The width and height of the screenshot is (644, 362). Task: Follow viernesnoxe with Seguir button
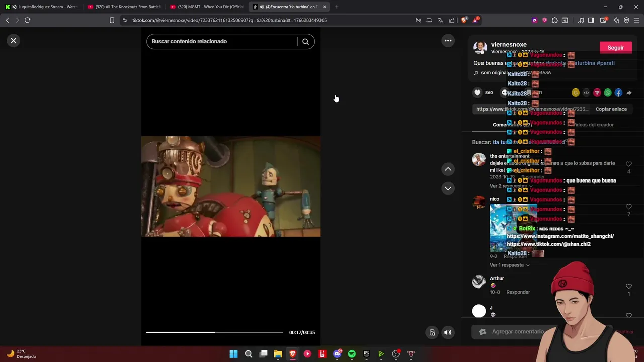pos(615,48)
